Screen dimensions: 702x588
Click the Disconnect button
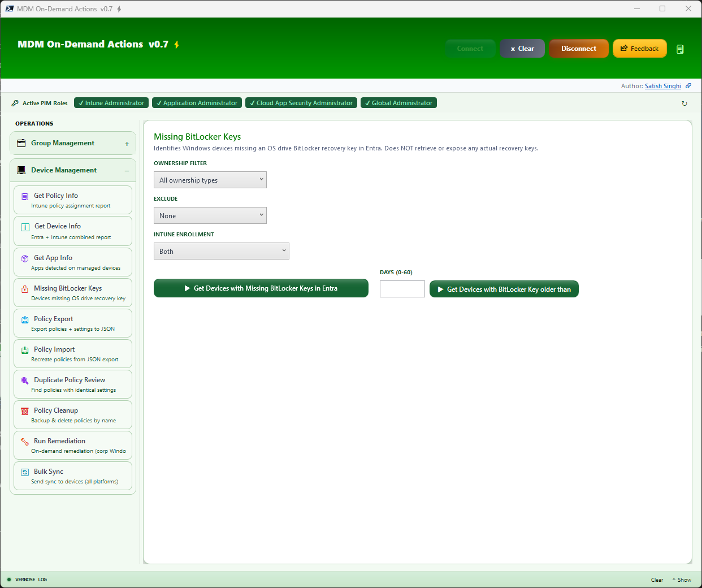(579, 49)
